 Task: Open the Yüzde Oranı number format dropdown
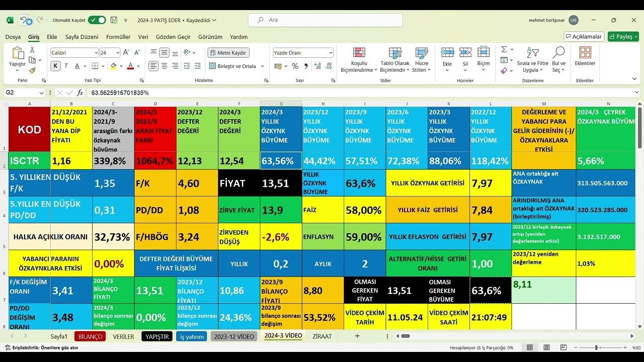tap(331, 53)
